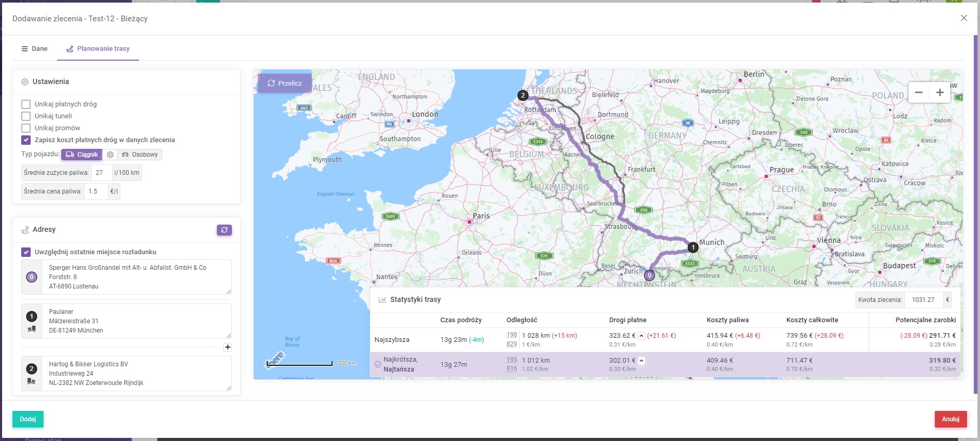
Task: Click the 1 028 km distance value
Action: (x=536, y=336)
